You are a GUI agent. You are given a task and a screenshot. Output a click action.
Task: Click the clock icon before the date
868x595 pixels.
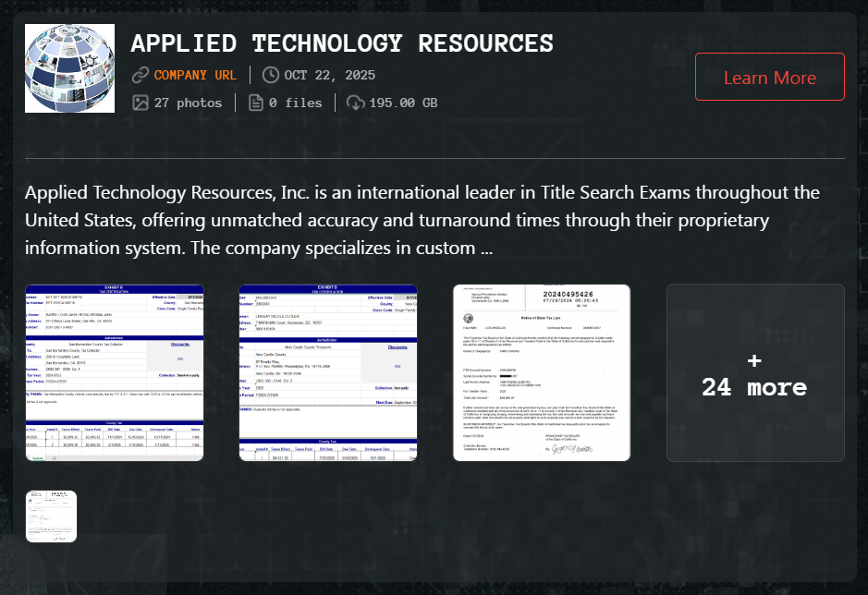[x=271, y=75]
